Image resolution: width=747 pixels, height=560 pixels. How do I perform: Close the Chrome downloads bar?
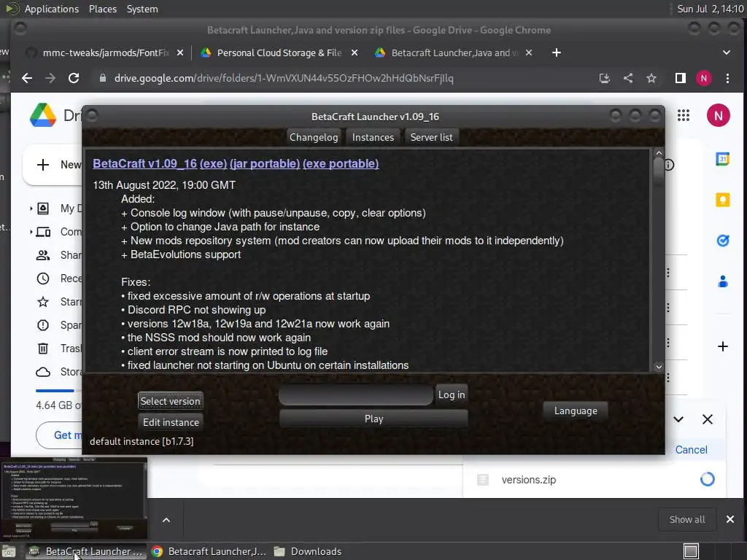(729, 519)
